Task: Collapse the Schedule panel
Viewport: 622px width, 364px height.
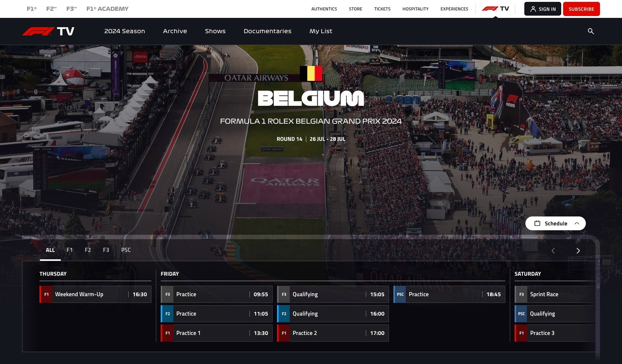Action: tap(556, 224)
